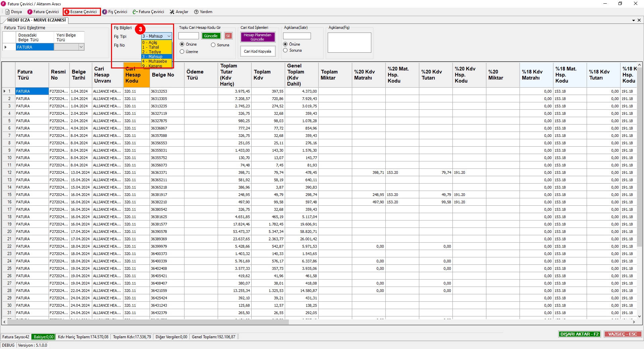The image size is (644, 349).
Task: Select Toplam Kdv value 5.347,34
Action: 268,232
